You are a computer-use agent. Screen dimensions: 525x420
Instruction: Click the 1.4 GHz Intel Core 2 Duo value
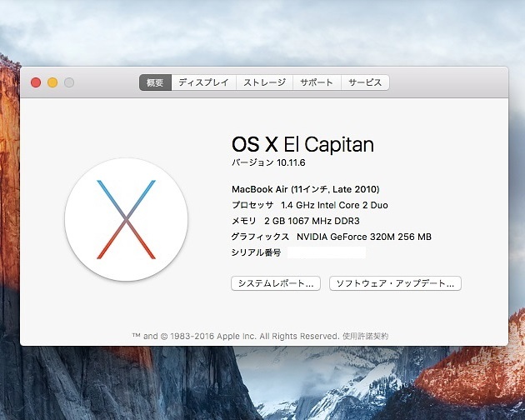click(334, 205)
